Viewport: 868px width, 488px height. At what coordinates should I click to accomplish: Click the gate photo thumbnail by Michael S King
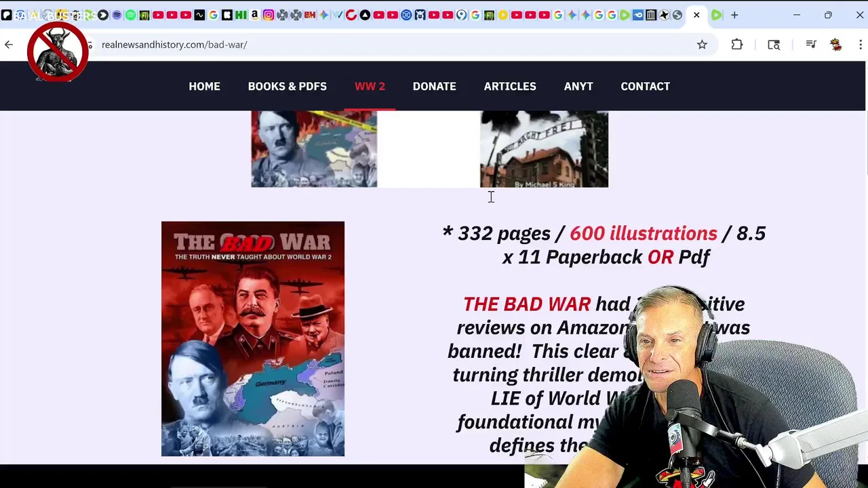click(544, 149)
